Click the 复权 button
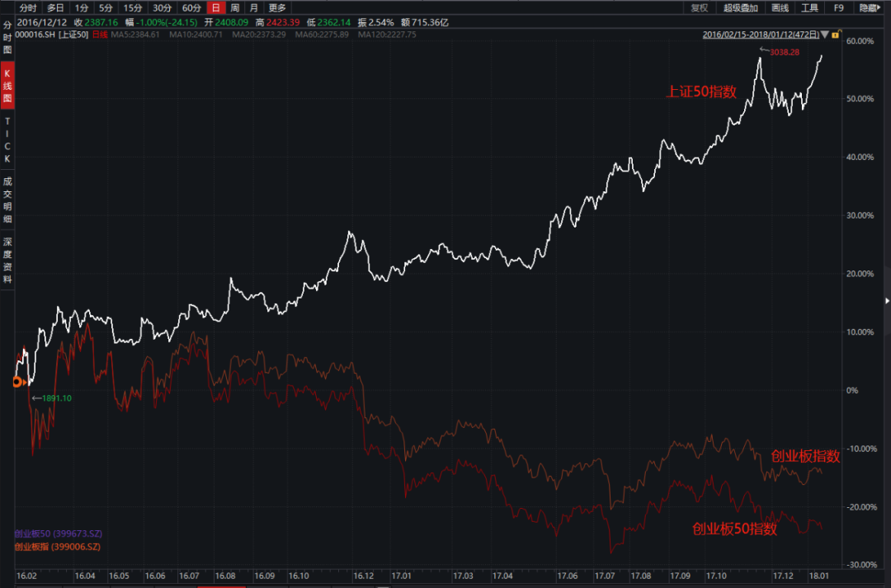This screenshot has height=588, width=891. click(x=700, y=7)
